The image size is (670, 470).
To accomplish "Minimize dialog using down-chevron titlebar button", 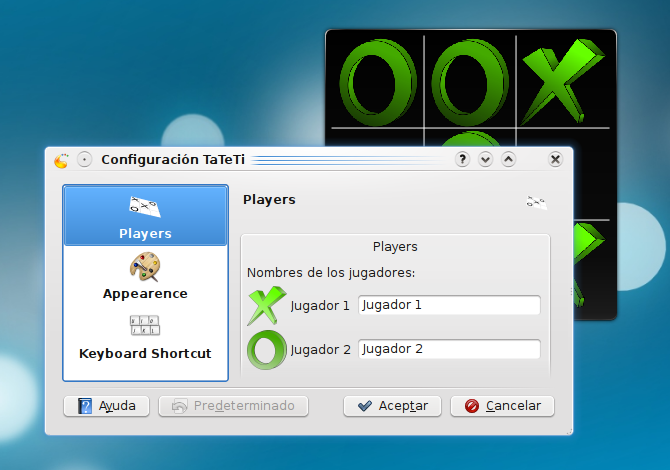I will (485, 159).
